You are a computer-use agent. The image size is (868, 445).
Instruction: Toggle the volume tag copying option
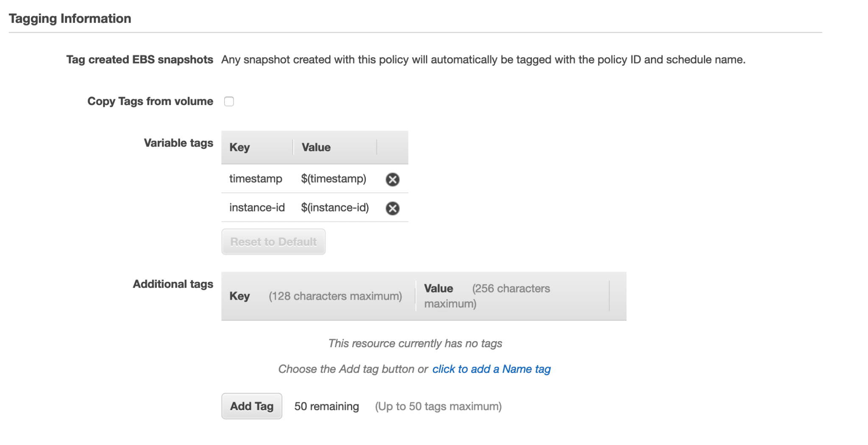point(229,101)
